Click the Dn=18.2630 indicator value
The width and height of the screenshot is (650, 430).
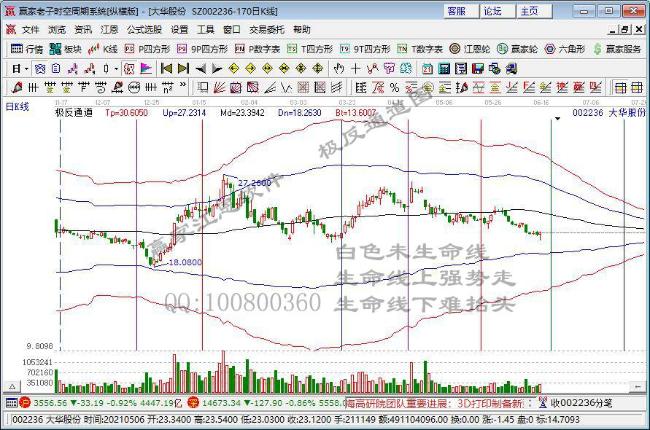[x=299, y=112]
